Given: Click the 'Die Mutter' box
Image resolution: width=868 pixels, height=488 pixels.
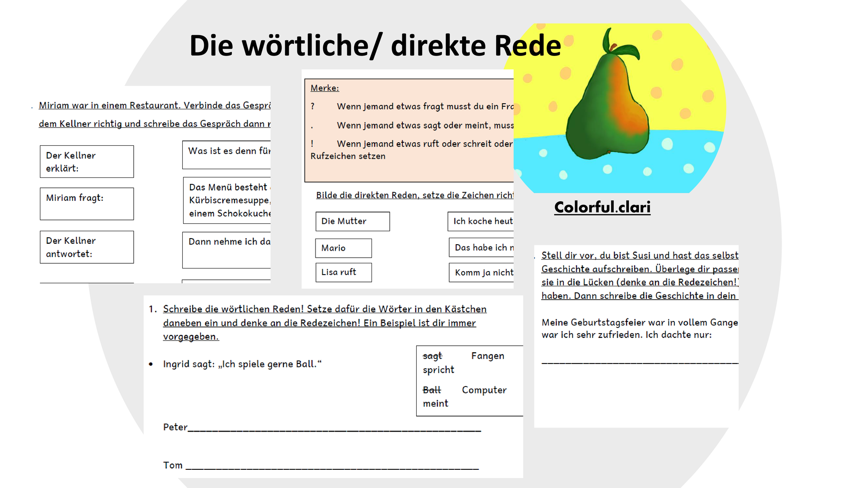Looking at the screenshot, I should [352, 221].
